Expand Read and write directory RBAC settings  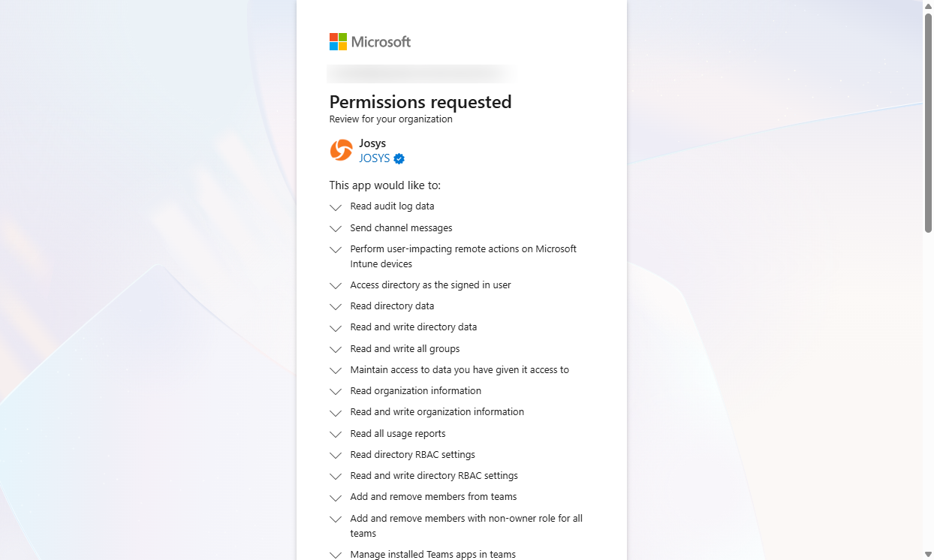coord(336,477)
